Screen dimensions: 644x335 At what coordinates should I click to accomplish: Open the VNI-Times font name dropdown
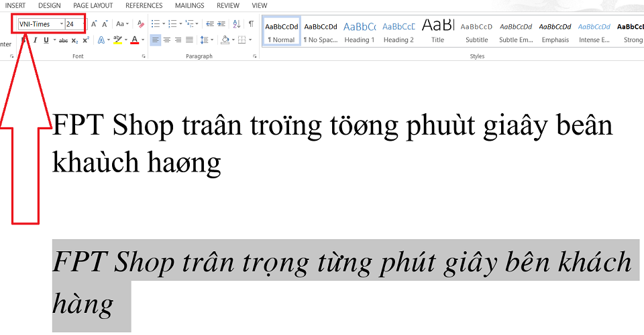click(x=62, y=23)
